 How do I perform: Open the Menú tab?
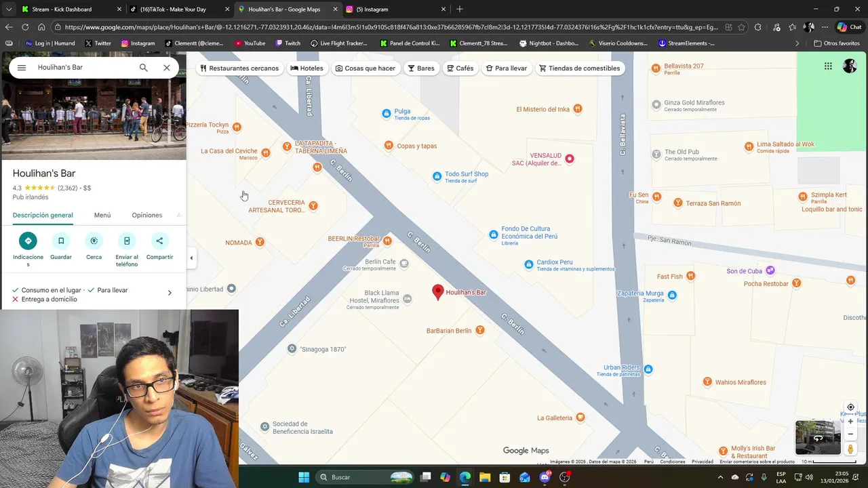coord(102,215)
